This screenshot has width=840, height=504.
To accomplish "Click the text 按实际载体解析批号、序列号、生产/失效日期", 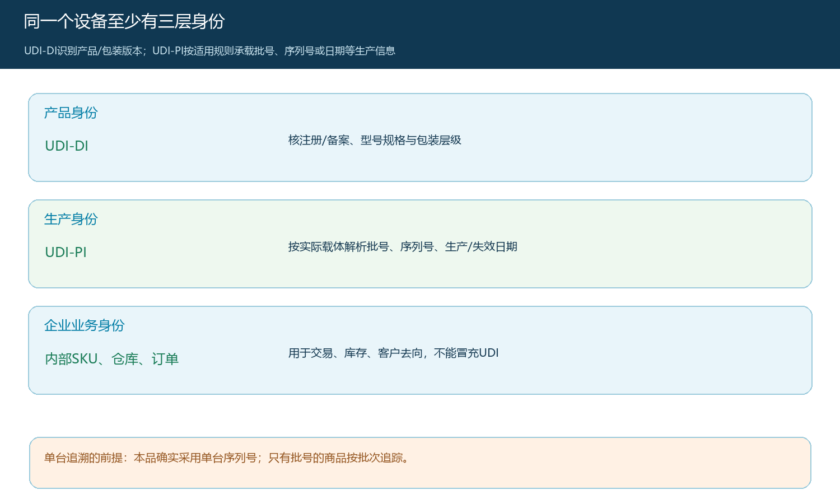I will (x=403, y=246).
